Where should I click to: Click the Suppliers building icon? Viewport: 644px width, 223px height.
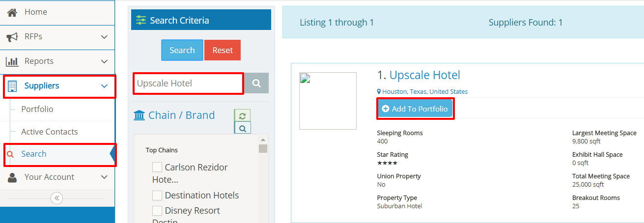[12, 86]
